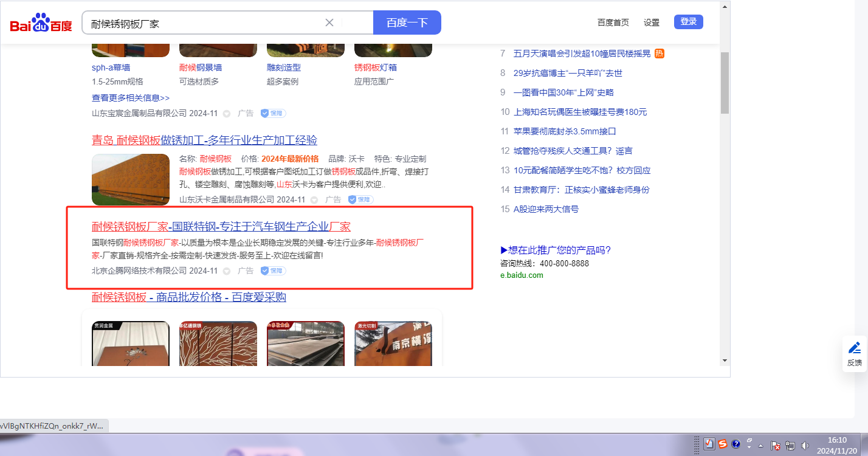This screenshot has height=456, width=868.
Task: Open hot search A股迎来两大信号
Action: point(546,209)
